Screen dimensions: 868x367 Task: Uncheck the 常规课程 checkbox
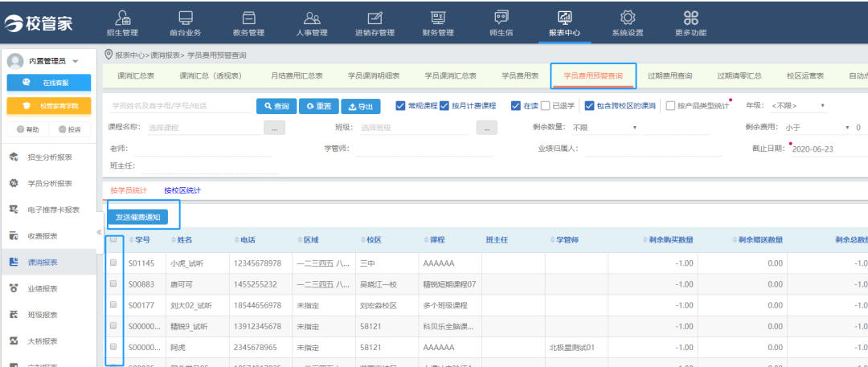[x=401, y=106]
